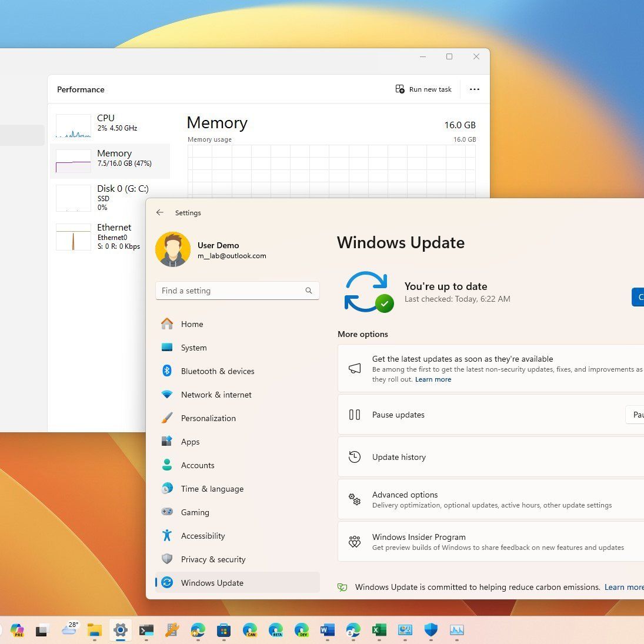Viewport: 644px width, 644px height.
Task: Open Apps settings
Action: coord(238,442)
